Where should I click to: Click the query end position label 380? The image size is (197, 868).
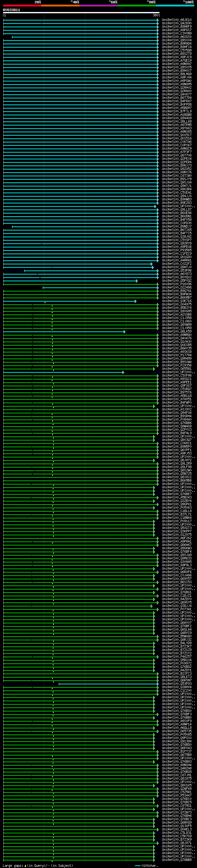tap(155, 15)
